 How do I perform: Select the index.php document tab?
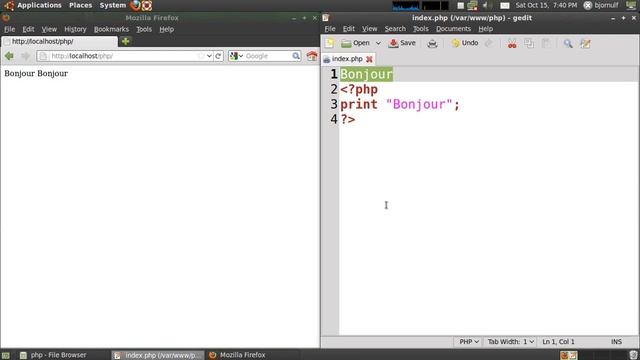[x=347, y=59]
